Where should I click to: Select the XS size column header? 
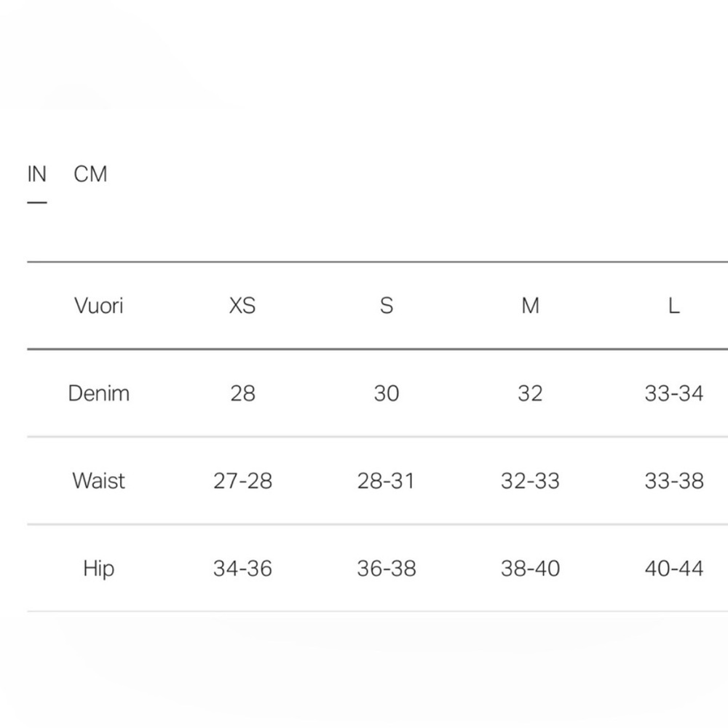(x=242, y=306)
